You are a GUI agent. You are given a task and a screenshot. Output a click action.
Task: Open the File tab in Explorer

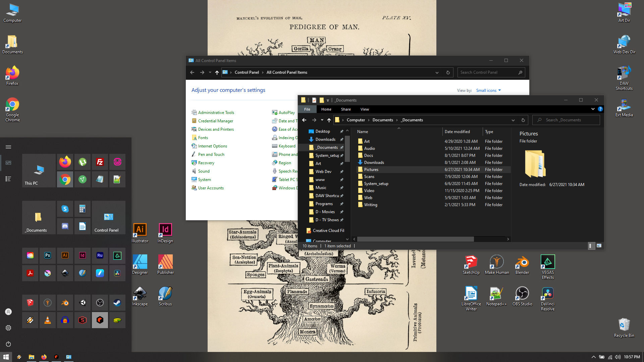click(x=307, y=109)
